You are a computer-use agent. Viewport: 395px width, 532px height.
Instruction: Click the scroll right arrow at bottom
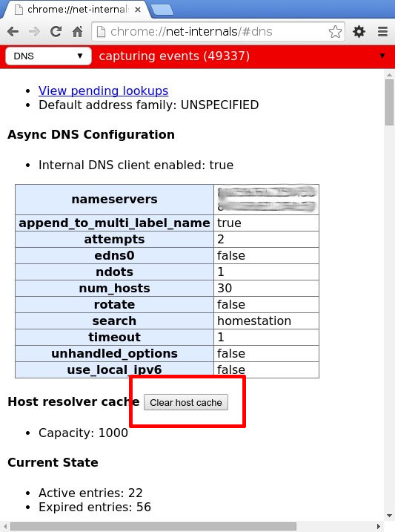[379, 527]
